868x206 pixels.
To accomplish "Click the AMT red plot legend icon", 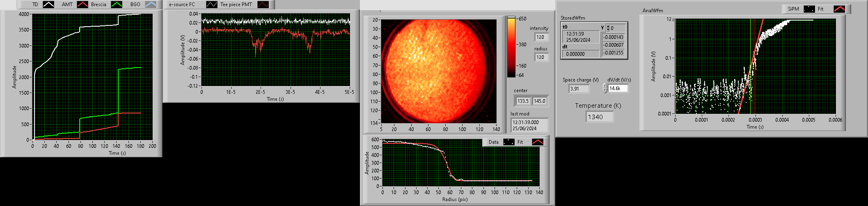I will click(x=82, y=5).
